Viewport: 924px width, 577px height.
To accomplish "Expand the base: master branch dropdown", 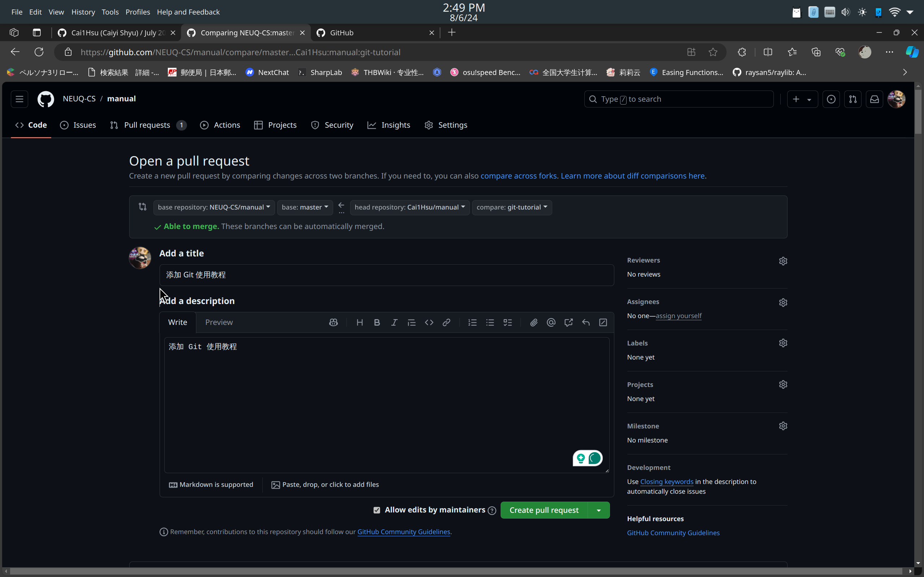I will click(x=305, y=207).
